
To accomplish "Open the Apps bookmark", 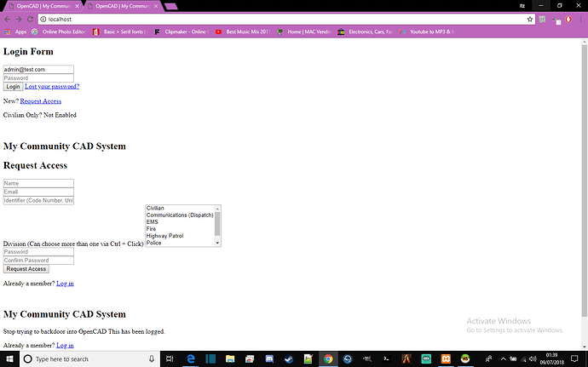I will (x=15, y=32).
